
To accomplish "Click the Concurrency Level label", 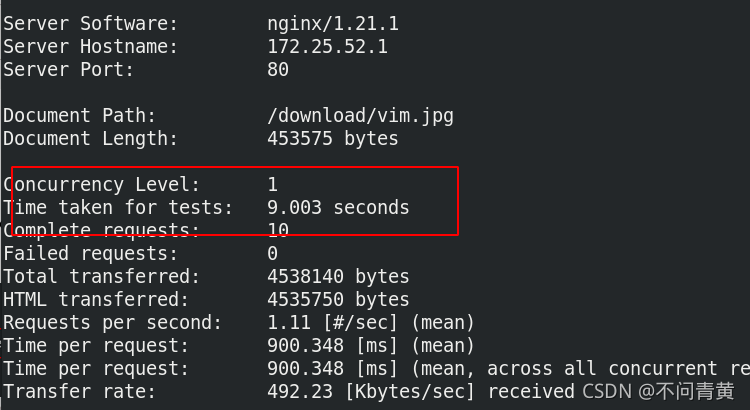I will 101,185.
